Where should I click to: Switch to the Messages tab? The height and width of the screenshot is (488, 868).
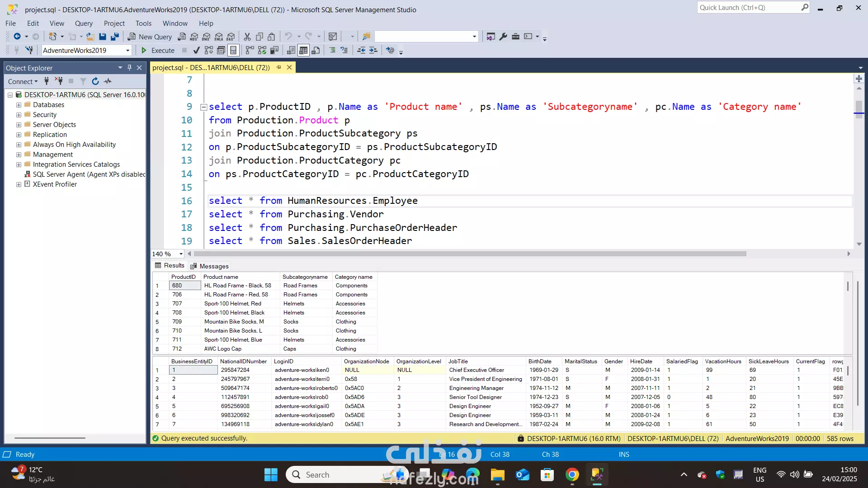click(x=209, y=266)
